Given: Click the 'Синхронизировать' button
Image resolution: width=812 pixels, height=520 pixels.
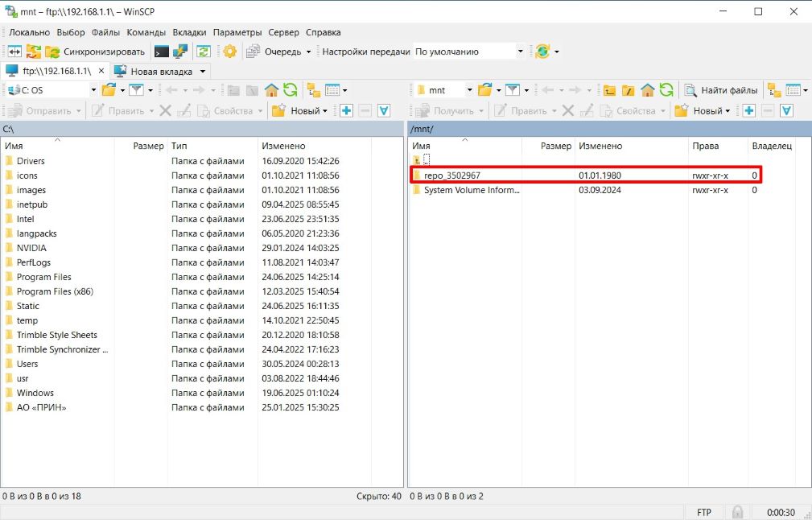Looking at the screenshot, I should click(x=95, y=52).
